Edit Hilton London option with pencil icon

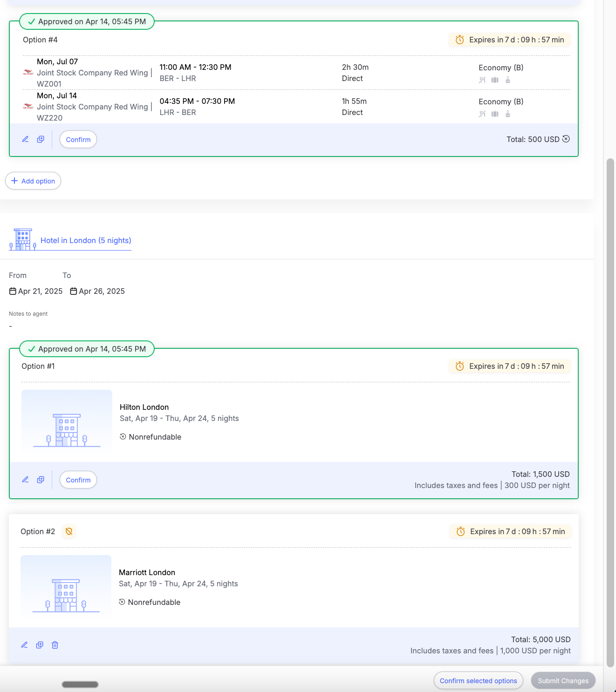point(26,480)
